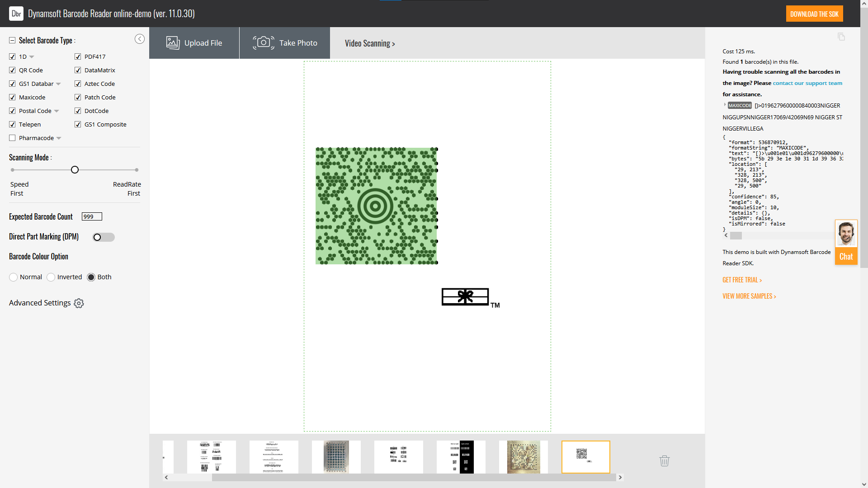868x488 pixels.
Task: Click ReadRate First end of slider
Action: [x=137, y=170]
